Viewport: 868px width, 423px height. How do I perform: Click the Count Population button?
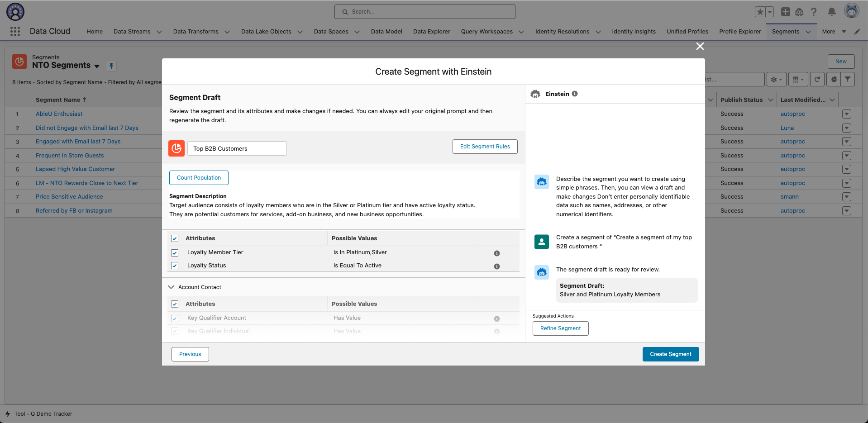199,178
